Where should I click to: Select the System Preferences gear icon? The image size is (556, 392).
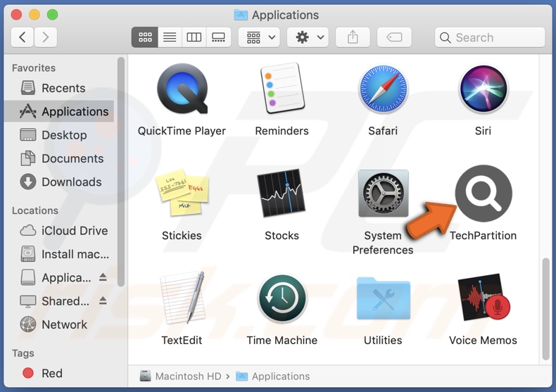pyautogui.click(x=384, y=193)
